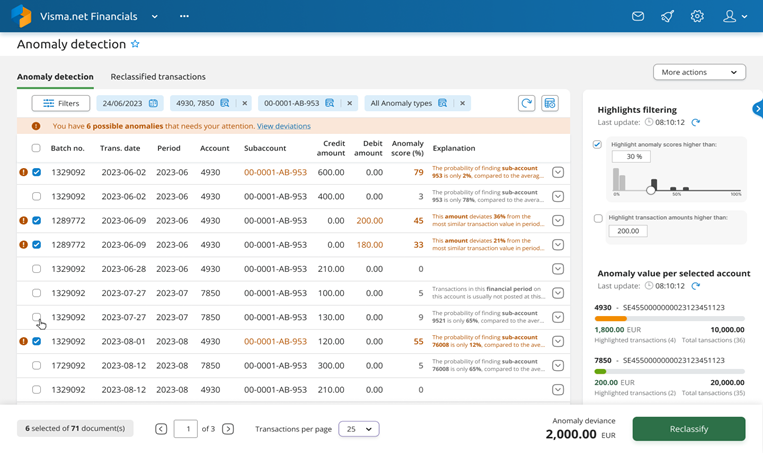This screenshot has height=453, width=763.
Task: Expand the first row with anomaly score 79
Action: tap(558, 172)
